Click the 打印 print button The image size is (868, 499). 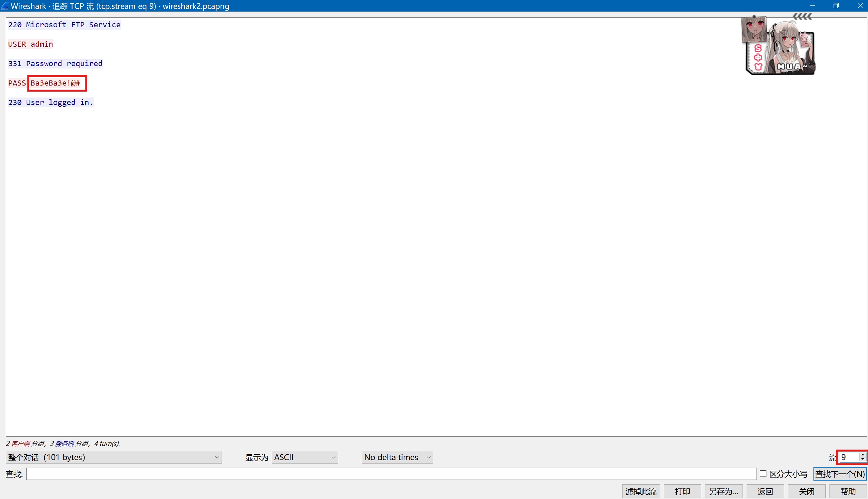click(x=682, y=492)
